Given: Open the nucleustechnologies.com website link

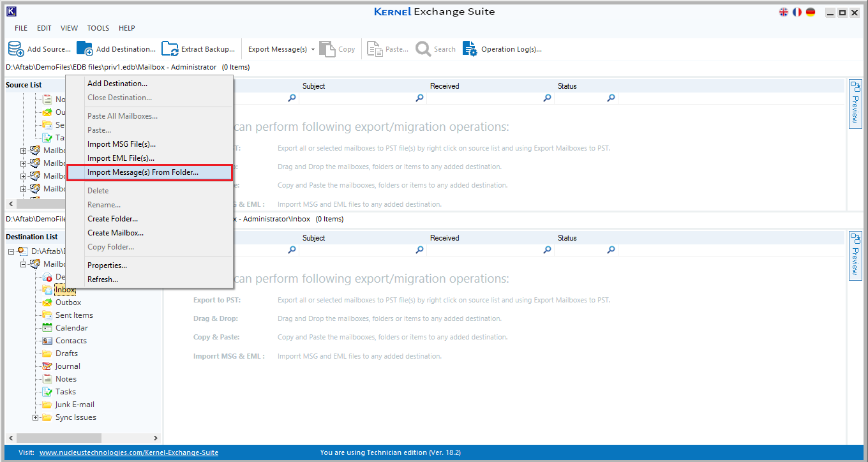Looking at the screenshot, I should [128, 452].
